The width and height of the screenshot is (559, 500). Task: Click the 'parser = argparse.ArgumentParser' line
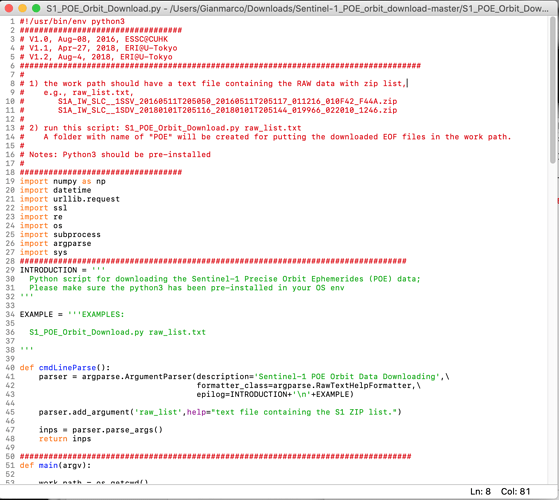pos(244,376)
